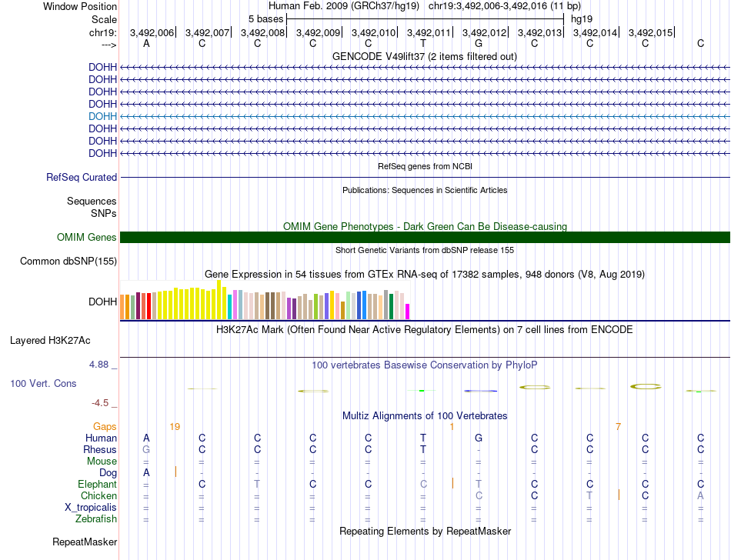Screen dimensions: 731x560
Task: Click the RefSeq Curated intron line
Action: (x=425, y=177)
